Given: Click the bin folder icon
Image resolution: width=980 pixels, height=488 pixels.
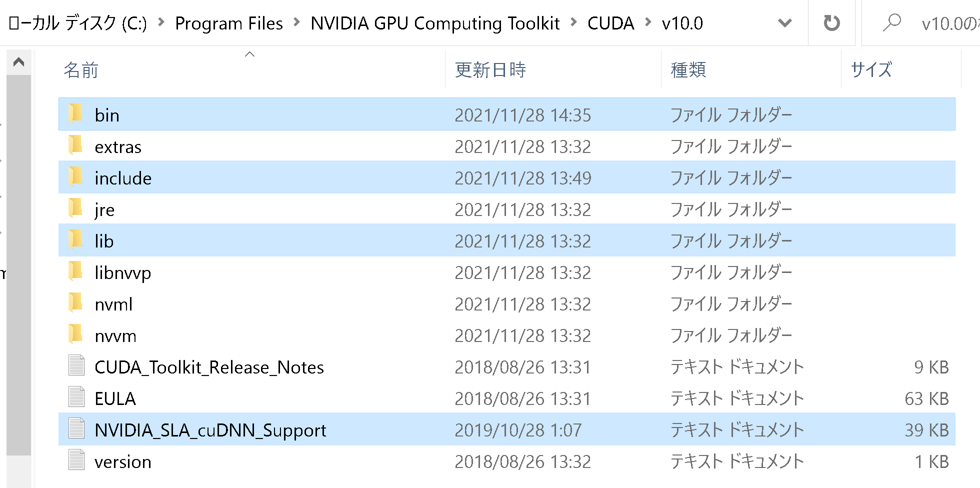Looking at the screenshot, I should tap(75, 114).
